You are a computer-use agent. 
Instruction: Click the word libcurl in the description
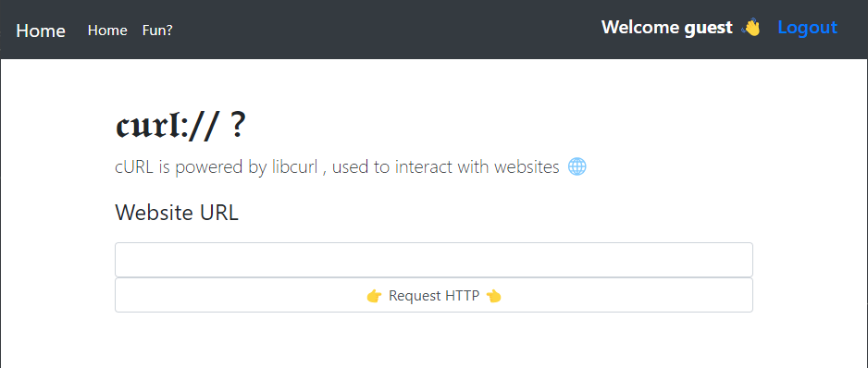tap(294, 166)
